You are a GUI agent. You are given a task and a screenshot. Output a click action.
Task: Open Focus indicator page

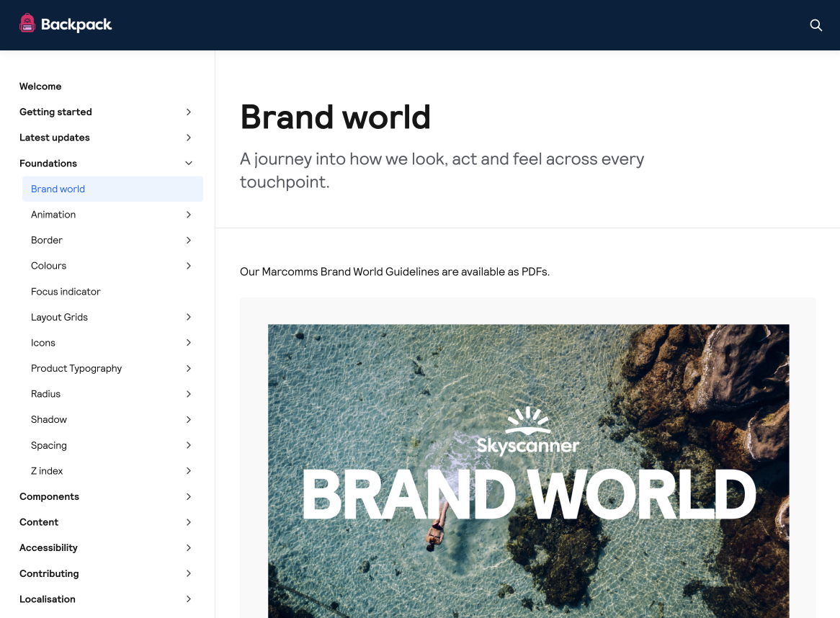[66, 291]
